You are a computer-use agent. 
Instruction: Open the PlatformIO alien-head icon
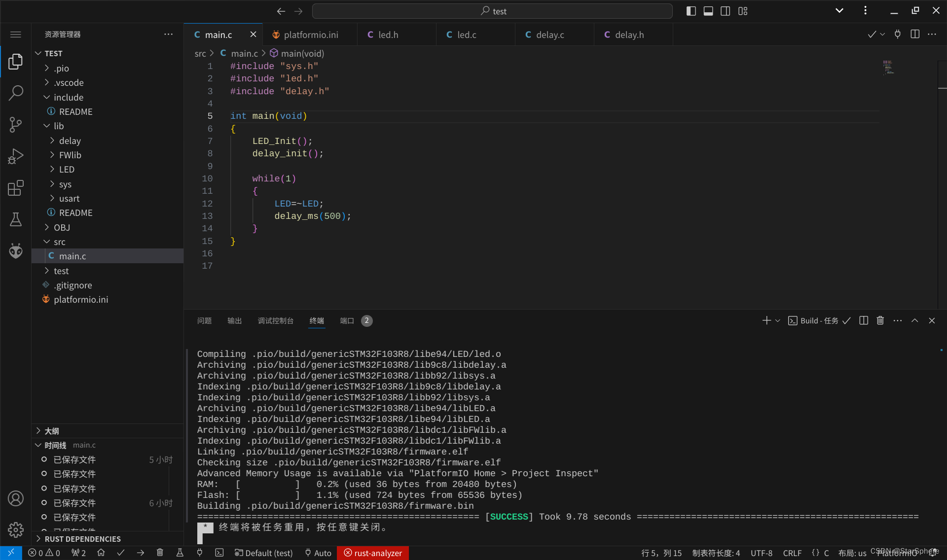16,251
